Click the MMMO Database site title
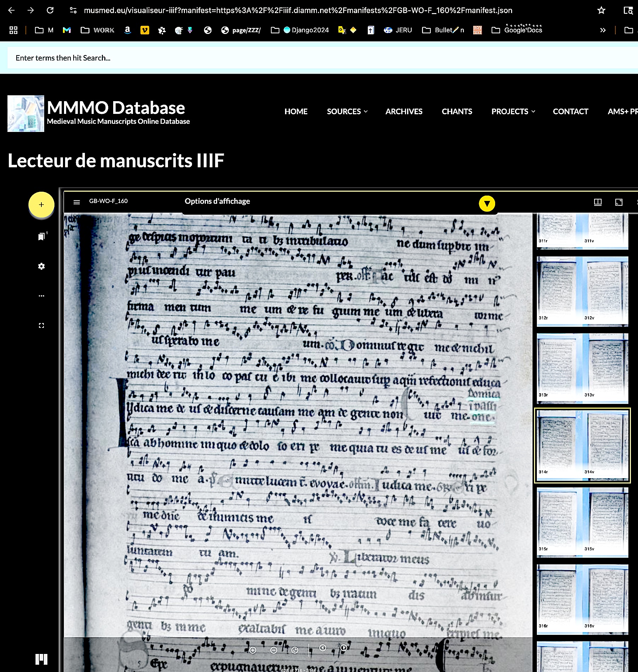The image size is (638, 672). (x=116, y=108)
